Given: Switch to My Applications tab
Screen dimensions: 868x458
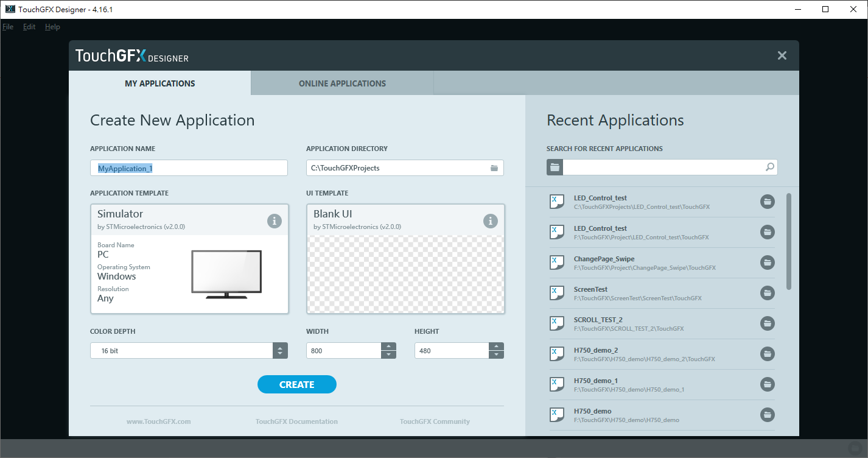Looking at the screenshot, I should tap(159, 83).
